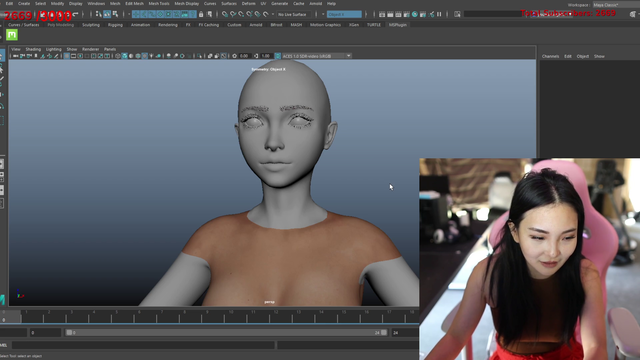
Task: Click the lock camera icon
Action: 22,56
